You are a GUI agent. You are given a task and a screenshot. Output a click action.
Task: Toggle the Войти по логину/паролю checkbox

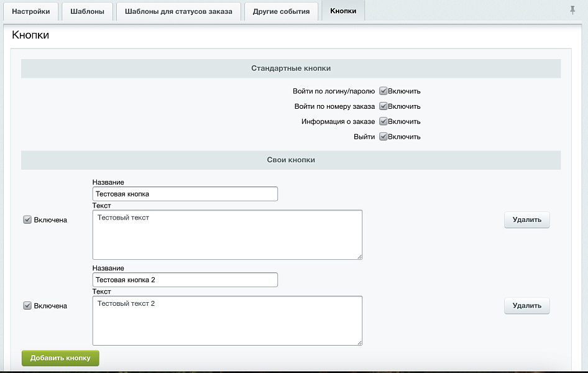tap(384, 91)
